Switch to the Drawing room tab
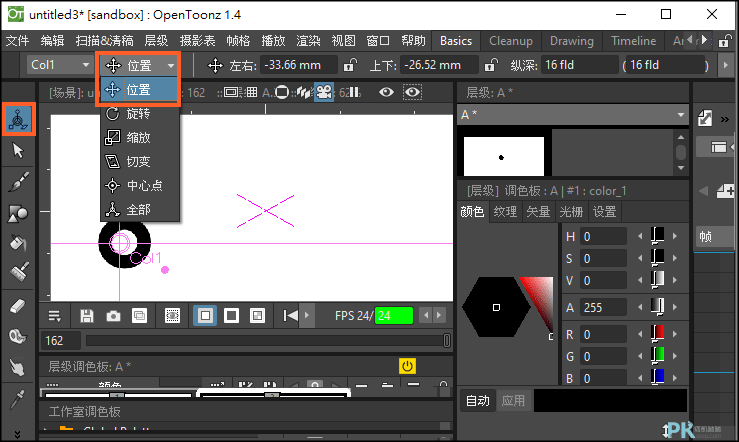Viewport: 739px width, 442px height. click(x=572, y=41)
